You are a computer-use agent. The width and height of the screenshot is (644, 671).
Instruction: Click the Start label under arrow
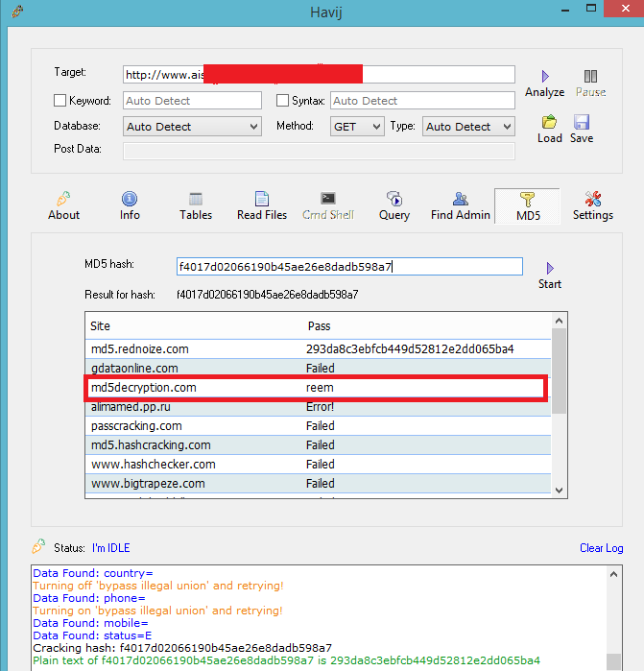point(550,284)
